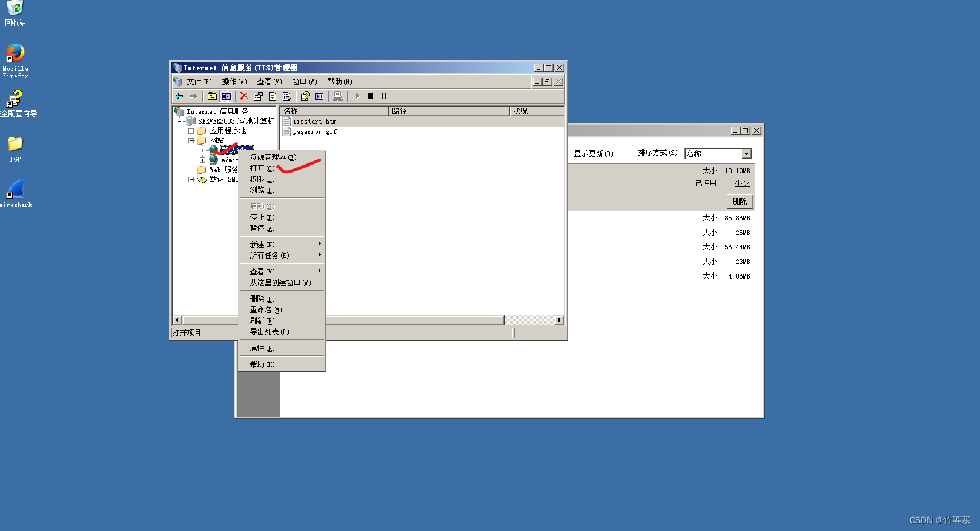Click the Refresh toolbar icon
The image size is (980, 531).
click(273, 96)
